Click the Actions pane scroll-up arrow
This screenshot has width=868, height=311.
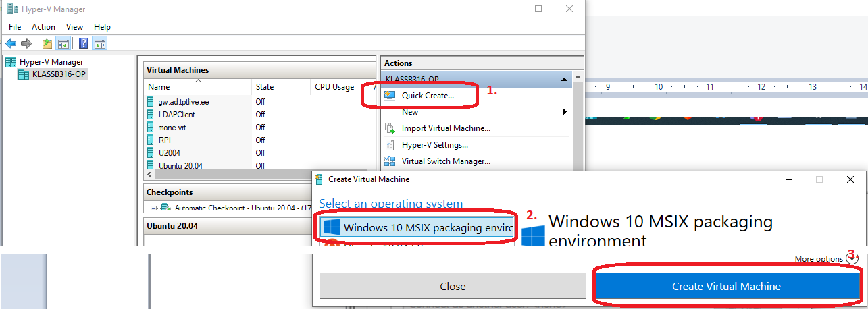[x=578, y=79]
